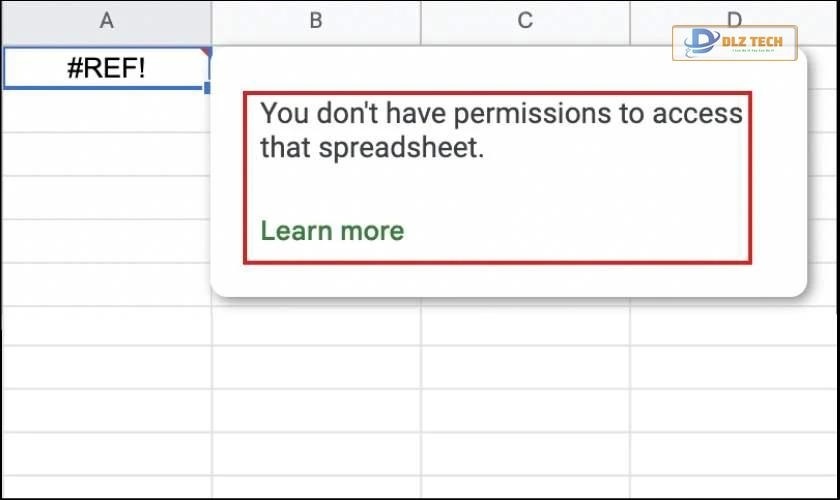This screenshot has height=500, width=840.
Task: Click column B cell just below the popup
Action: pos(316,327)
